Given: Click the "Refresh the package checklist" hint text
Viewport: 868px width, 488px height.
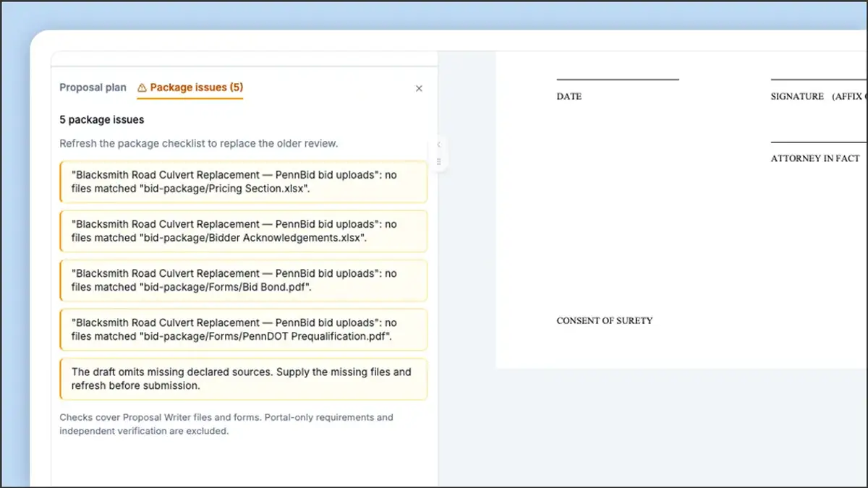Looking at the screenshot, I should [199, 143].
